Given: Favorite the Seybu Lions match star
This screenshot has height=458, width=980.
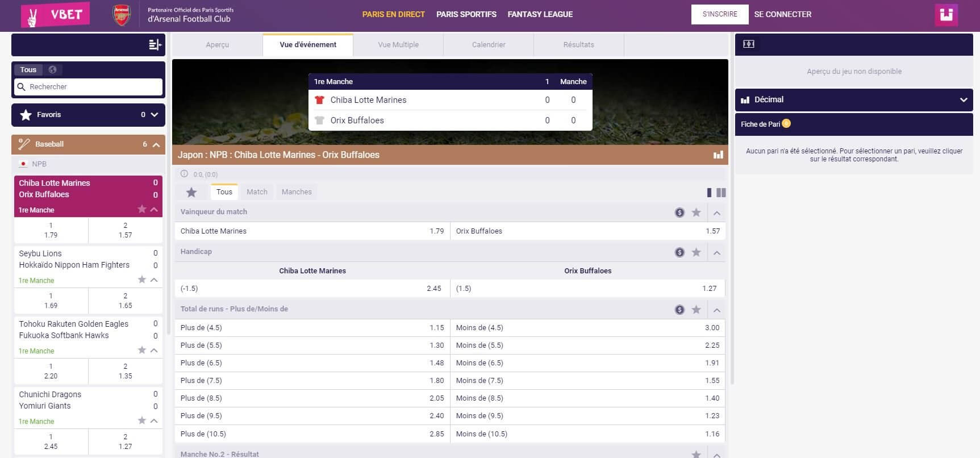Looking at the screenshot, I should point(142,280).
